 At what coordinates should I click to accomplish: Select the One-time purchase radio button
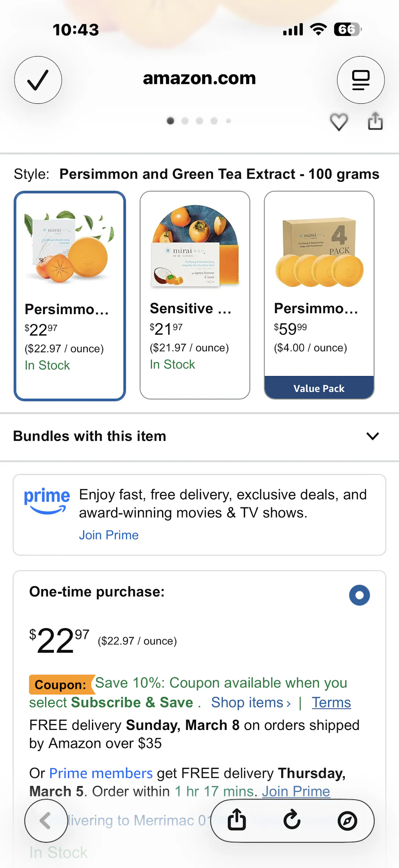[359, 595]
